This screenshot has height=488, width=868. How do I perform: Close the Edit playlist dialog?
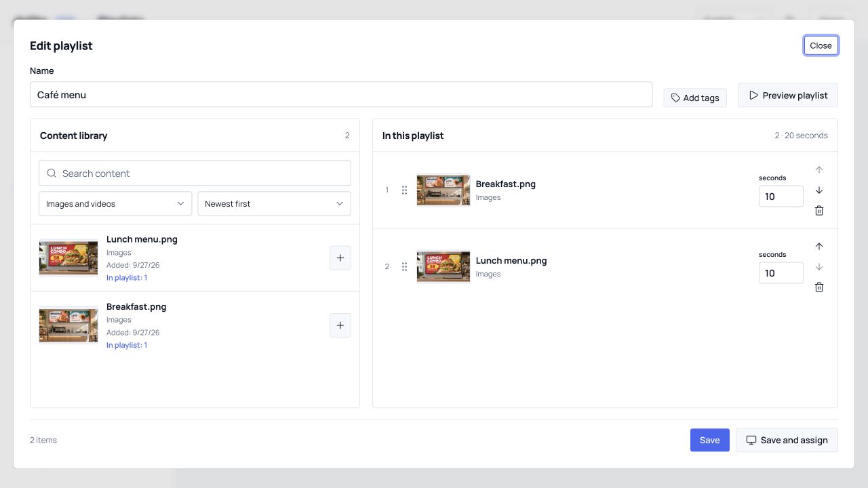click(821, 45)
